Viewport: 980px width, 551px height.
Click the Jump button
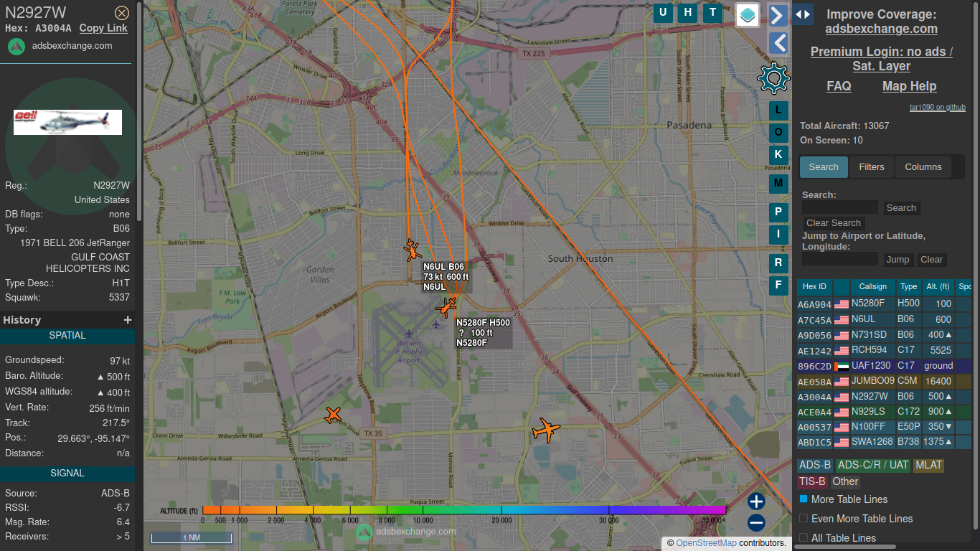(x=897, y=260)
